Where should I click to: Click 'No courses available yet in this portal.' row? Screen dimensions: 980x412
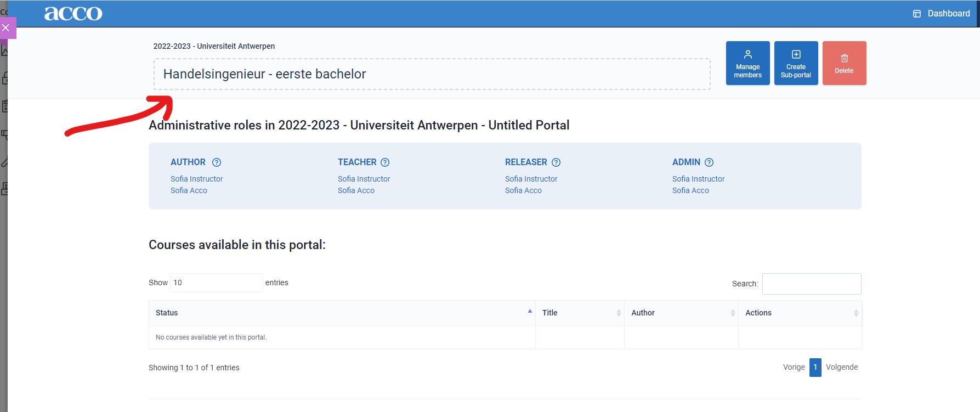(505, 337)
